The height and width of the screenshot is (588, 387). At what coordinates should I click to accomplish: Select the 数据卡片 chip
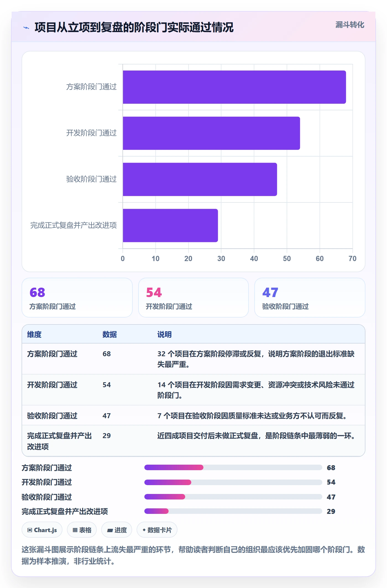click(x=157, y=530)
